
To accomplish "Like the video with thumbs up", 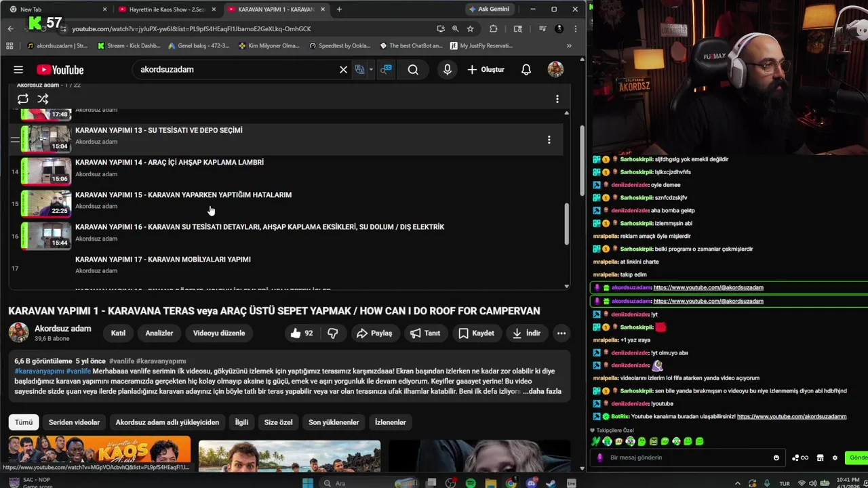I will (302, 333).
